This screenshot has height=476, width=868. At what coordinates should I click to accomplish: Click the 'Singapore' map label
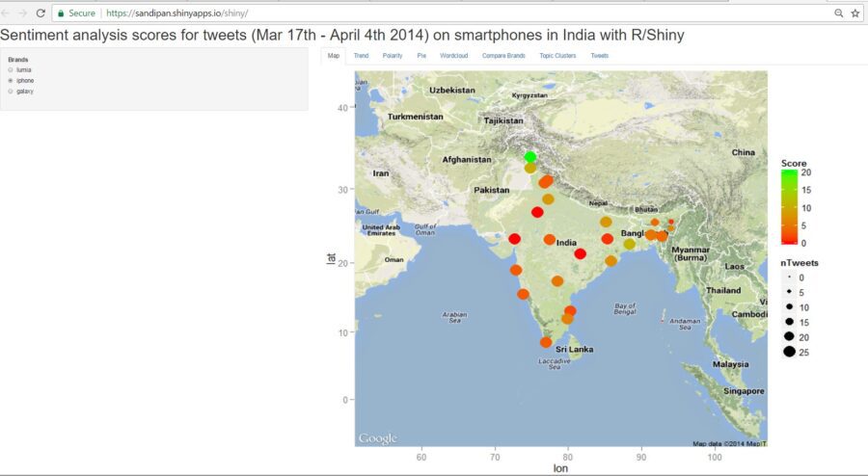click(744, 391)
